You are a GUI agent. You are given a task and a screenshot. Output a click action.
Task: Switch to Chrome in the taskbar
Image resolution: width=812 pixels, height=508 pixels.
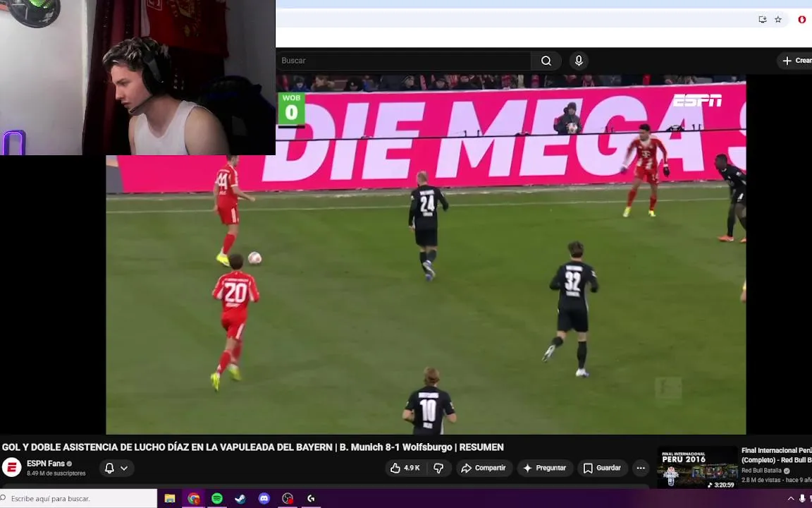(194, 499)
